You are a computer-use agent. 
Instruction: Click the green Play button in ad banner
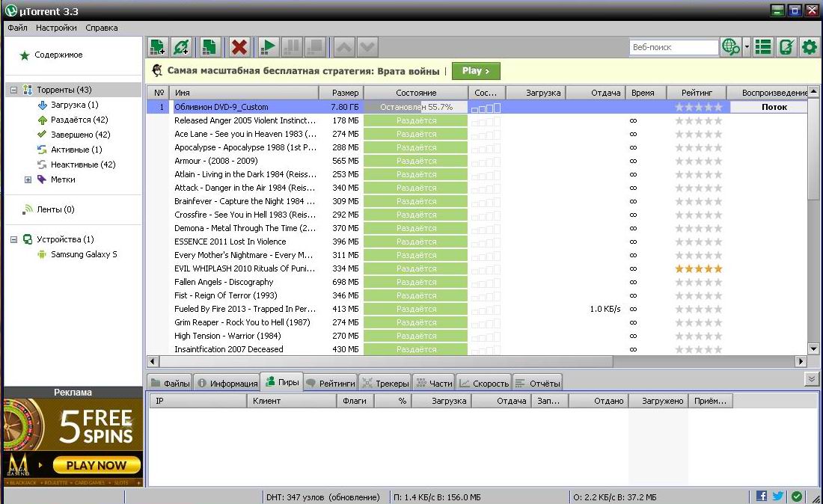tap(476, 71)
